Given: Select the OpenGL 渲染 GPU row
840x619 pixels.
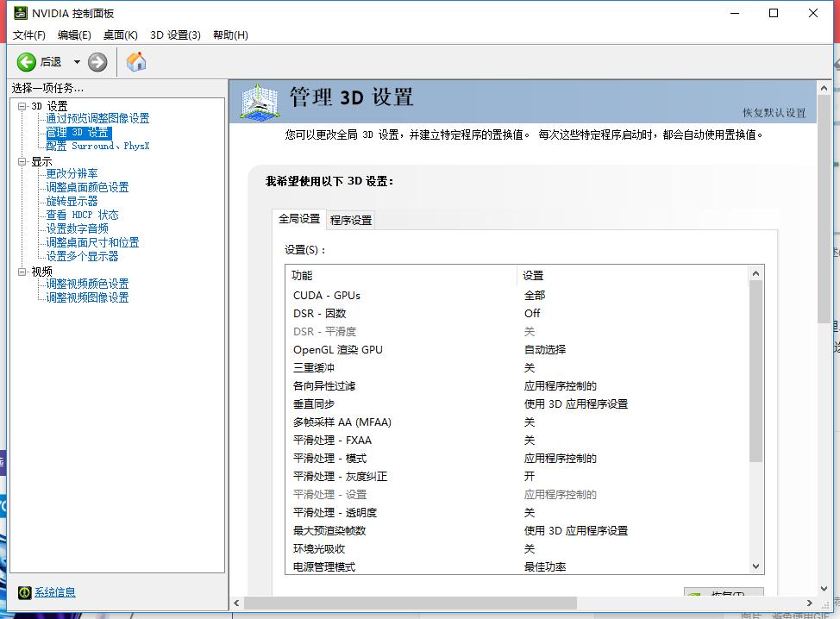Looking at the screenshot, I should pyautogui.click(x=517, y=350).
